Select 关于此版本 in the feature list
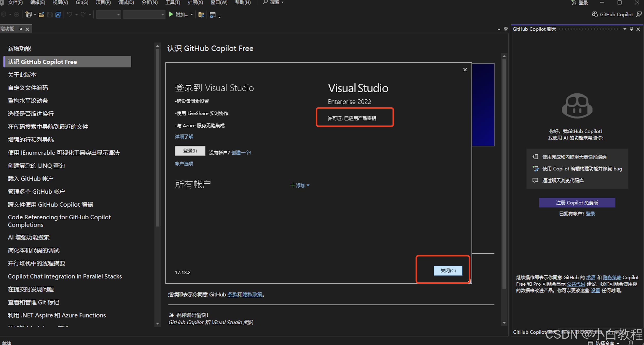The width and height of the screenshot is (644, 345). click(x=22, y=75)
